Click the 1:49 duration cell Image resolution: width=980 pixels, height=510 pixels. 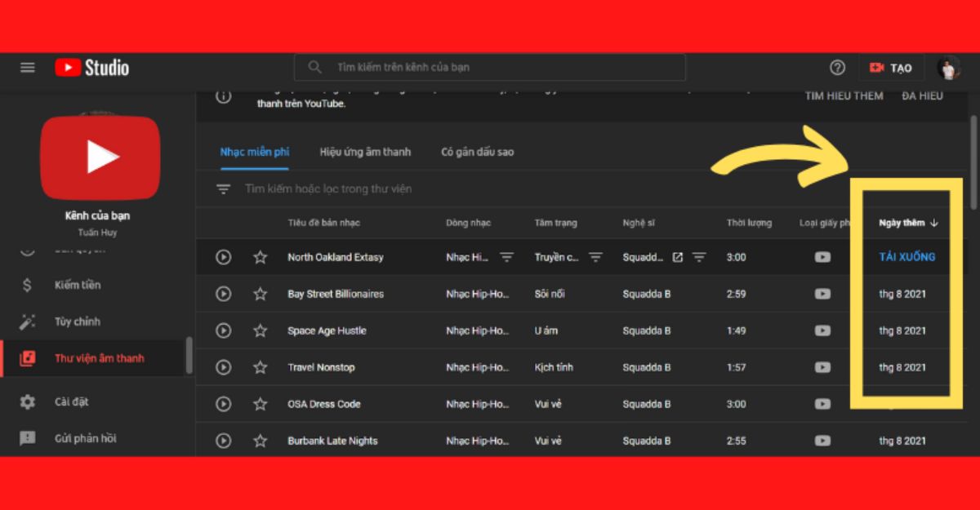pos(736,330)
